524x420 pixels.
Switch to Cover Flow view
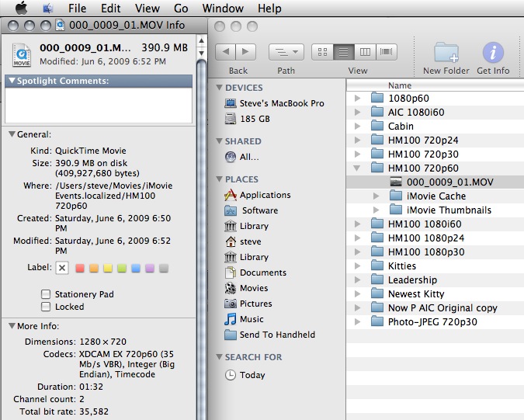[x=387, y=52]
